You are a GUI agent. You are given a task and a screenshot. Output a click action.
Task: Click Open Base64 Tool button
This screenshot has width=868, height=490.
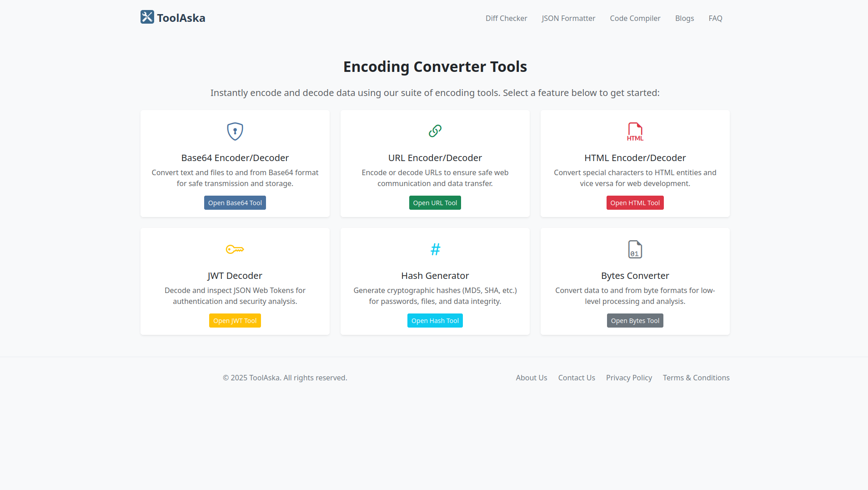click(235, 203)
